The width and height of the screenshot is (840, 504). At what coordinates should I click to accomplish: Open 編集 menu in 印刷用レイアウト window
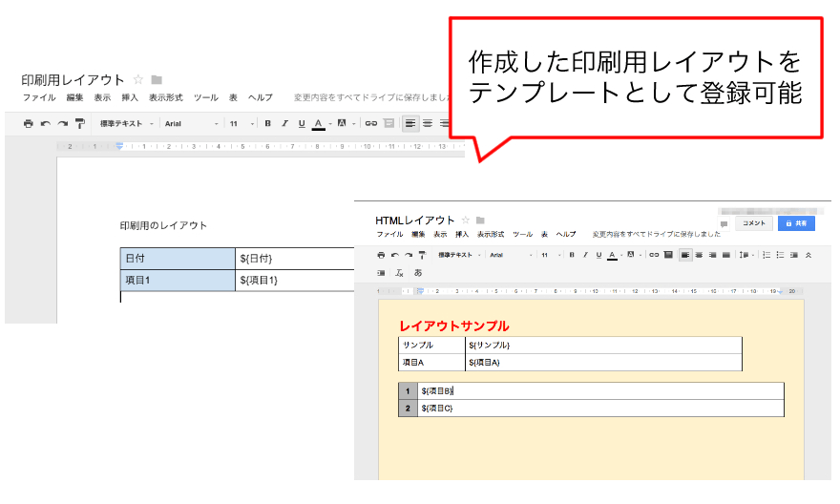[x=75, y=97]
